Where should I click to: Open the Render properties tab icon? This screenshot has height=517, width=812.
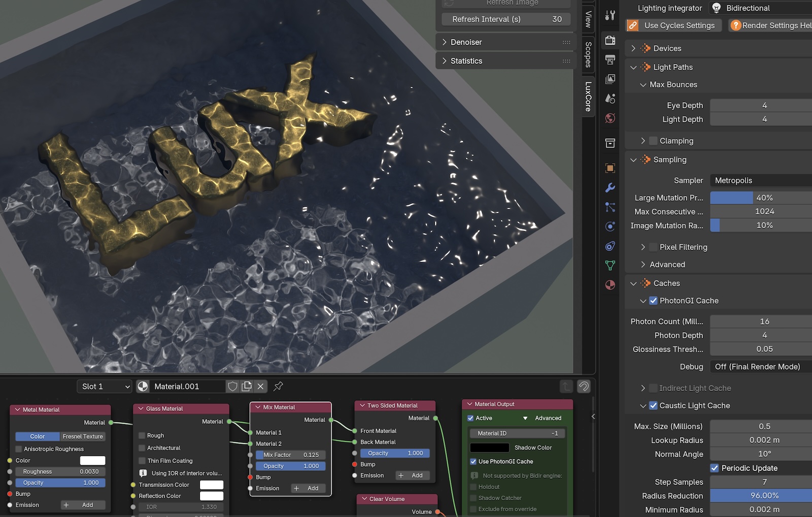(x=610, y=40)
